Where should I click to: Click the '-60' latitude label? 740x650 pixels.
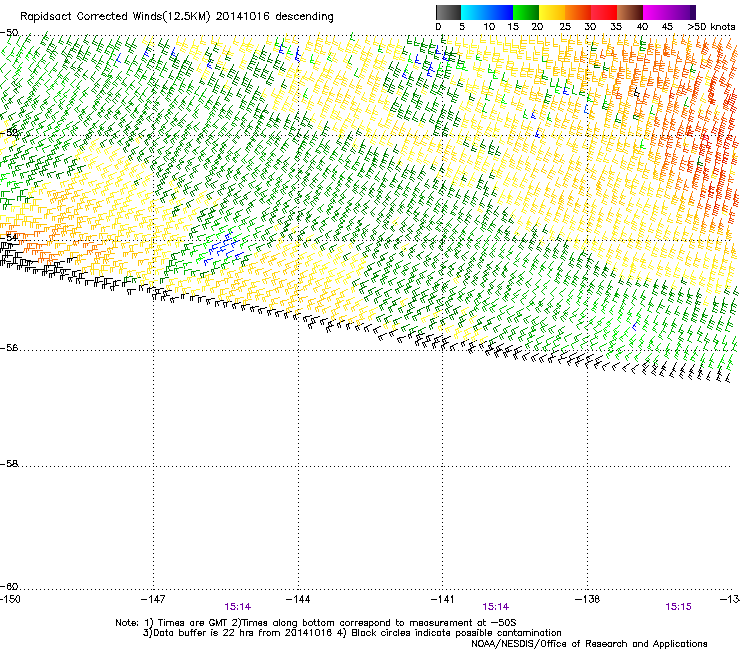coord(9,587)
